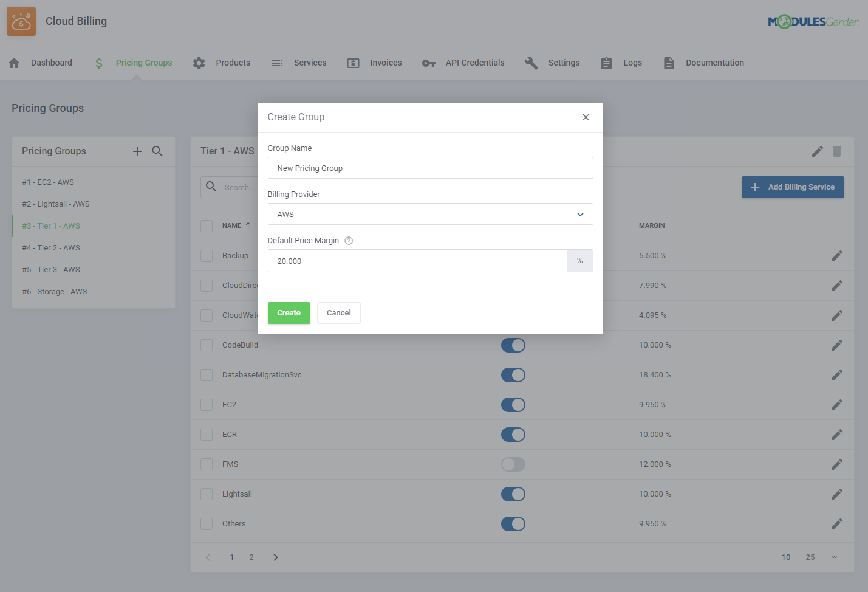Toggle the CodeBuild service switch
The width and height of the screenshot is (868, 592).
point(513,345)
